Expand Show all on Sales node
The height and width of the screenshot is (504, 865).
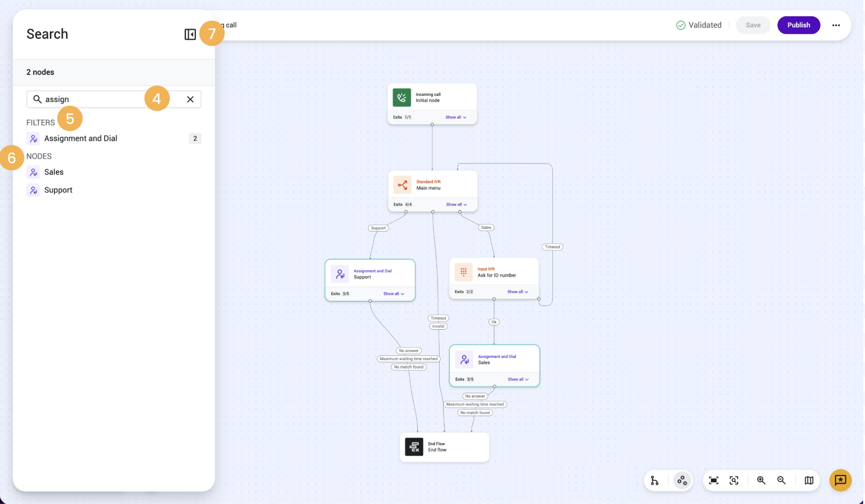(518, 379)
